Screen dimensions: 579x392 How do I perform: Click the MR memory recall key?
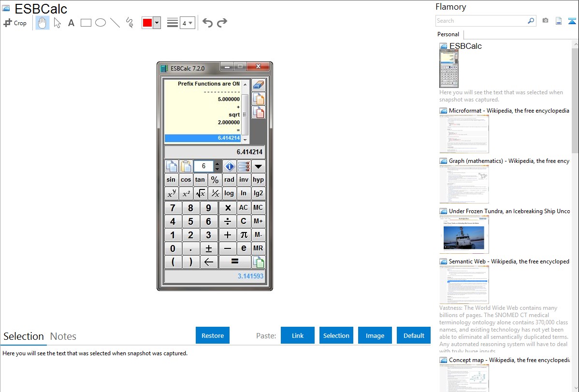[259, 248]
